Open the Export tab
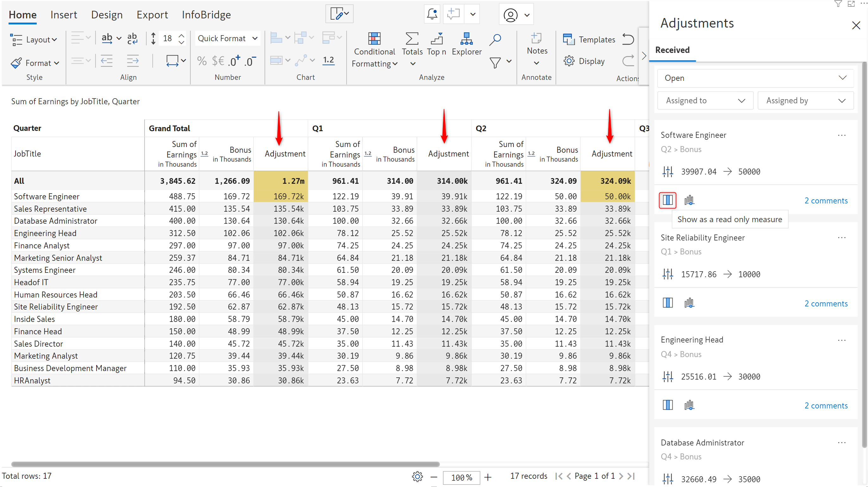The height and width of the screenshot is (487, 868). (x=152, y=15)
